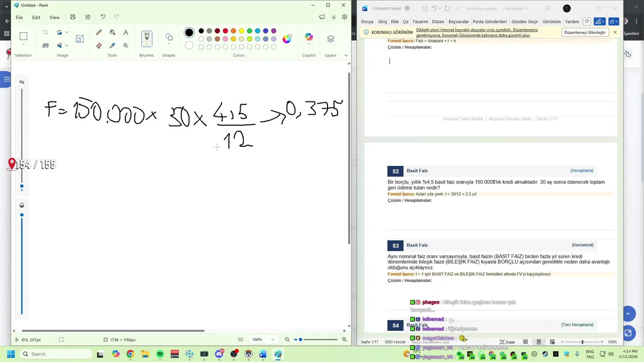Open Spotify from the taskbar
This screenshot has height=362, width=644.
click(160, 354)
